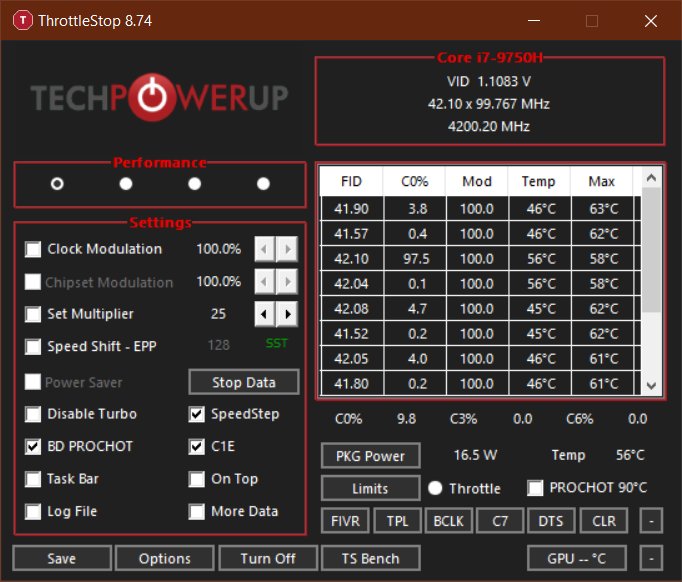
Task: Check the PROCHOT 90°C checkbox
Action: tap(535, 488)
